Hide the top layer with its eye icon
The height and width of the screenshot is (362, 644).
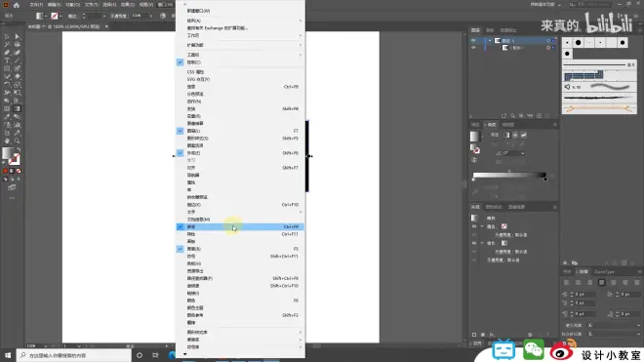point(473,41)
